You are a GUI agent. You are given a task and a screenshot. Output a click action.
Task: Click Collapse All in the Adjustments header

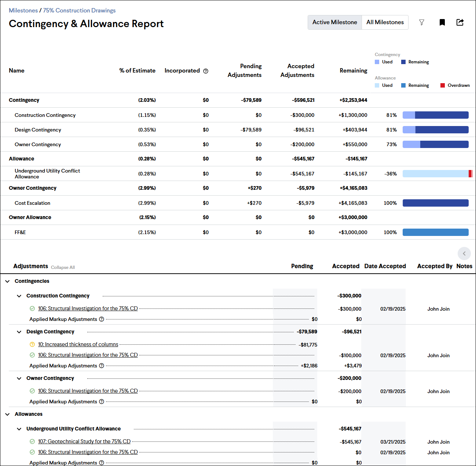[x=63, y=267]
